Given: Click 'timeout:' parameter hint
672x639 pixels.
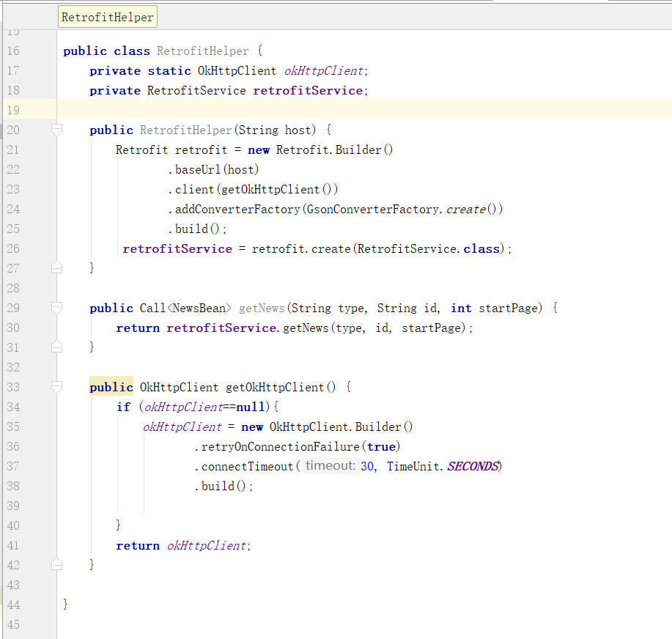Looking at the screenshot, I should [330, 466].
